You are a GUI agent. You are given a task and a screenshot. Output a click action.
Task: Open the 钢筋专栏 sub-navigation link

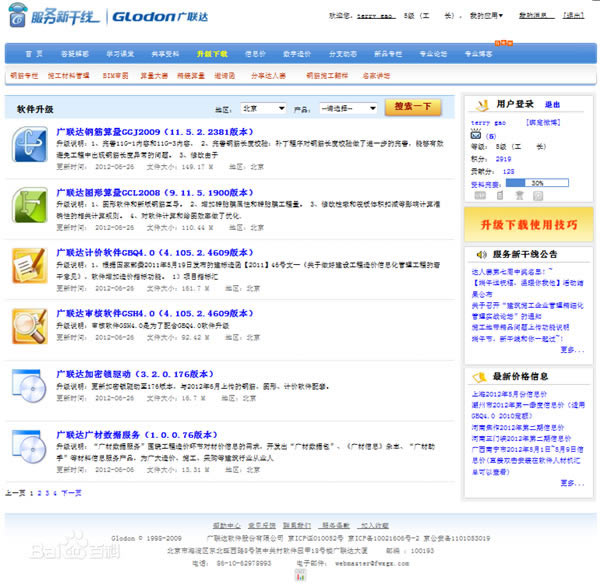pos(24,76)
